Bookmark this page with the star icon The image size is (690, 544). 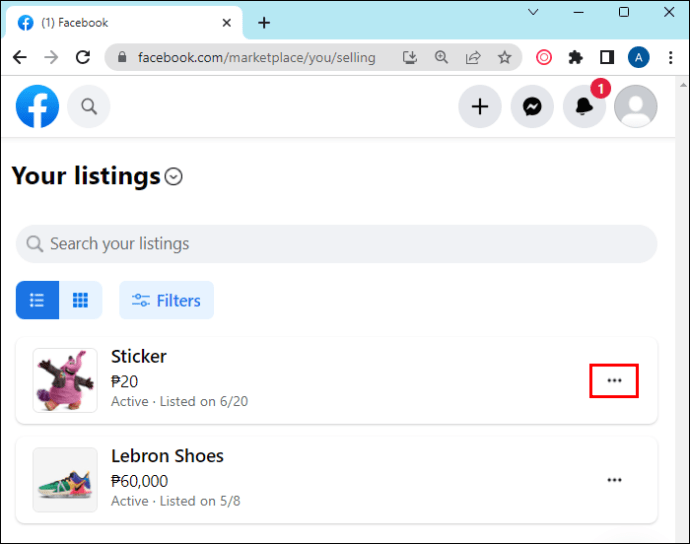504,57
